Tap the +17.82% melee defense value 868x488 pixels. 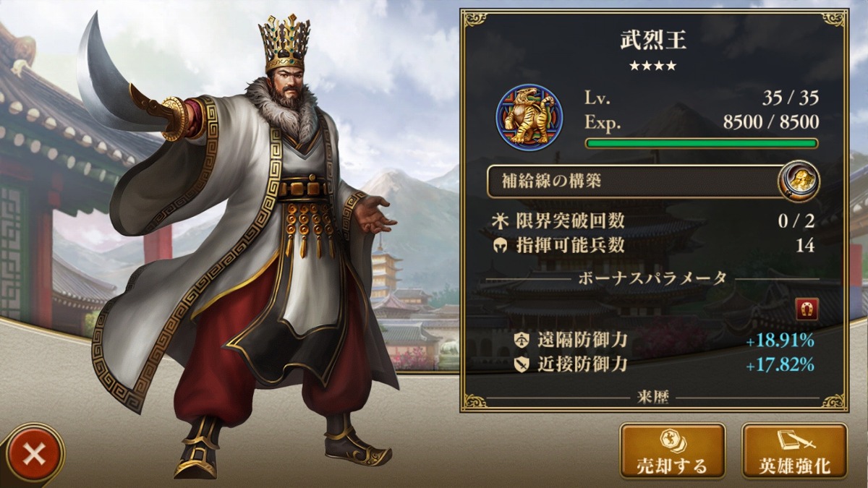pyautogui.click(x=780, y=365)
